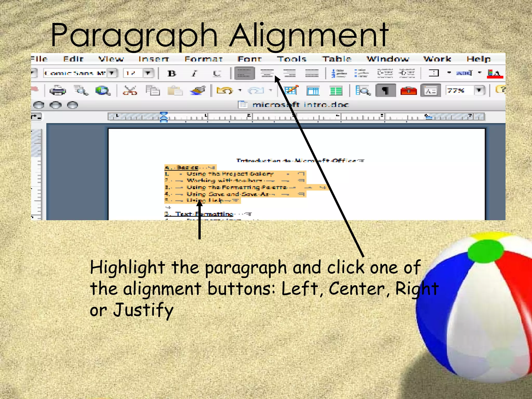Viewport: 532px width, 399px height.
Task: Open the Work menu
Action: click(437, 59)
